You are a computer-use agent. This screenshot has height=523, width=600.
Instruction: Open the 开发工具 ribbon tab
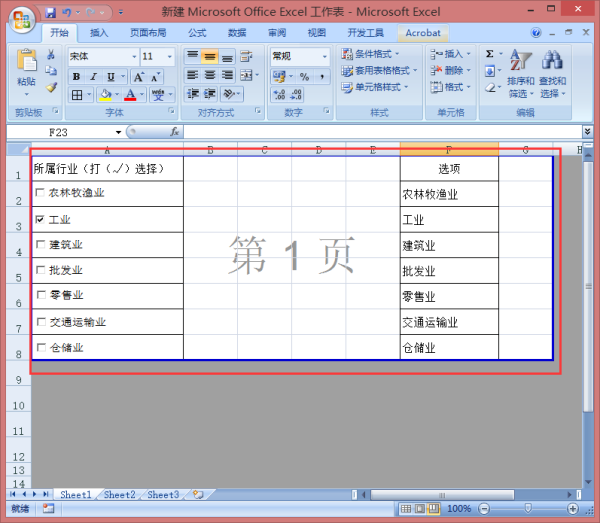tap(365, 33)
